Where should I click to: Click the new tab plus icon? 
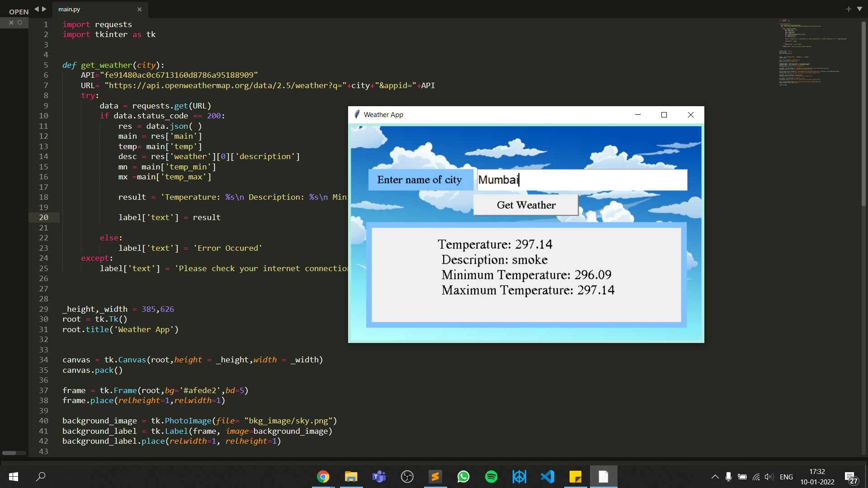point(848,9)
